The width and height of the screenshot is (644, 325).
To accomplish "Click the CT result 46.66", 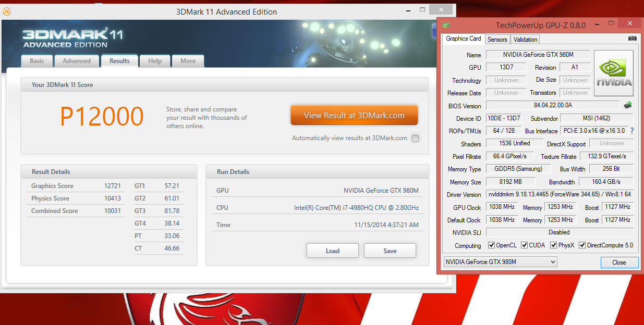I will [x=172, y=248].
